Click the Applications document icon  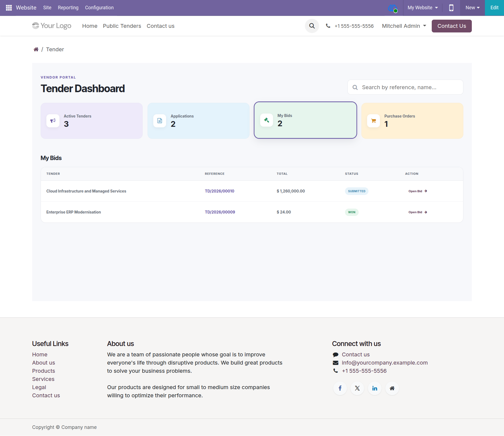click(160, 121)
